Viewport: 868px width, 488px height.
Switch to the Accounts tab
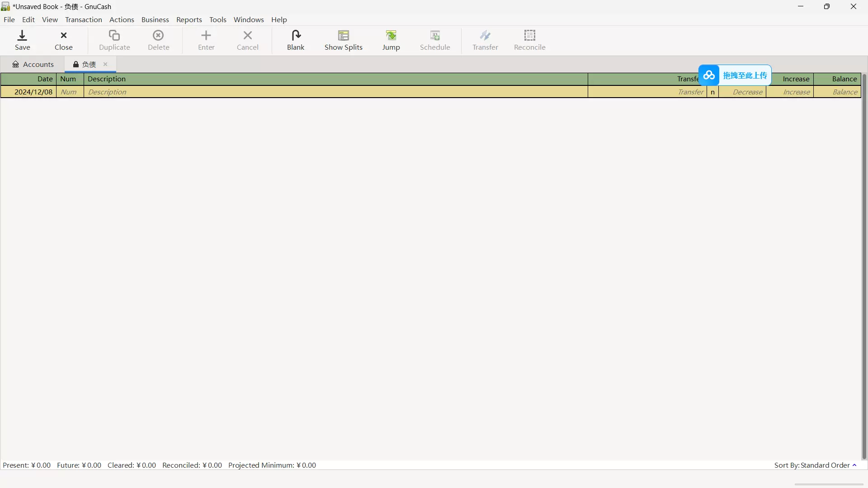(x=33, y=64)
